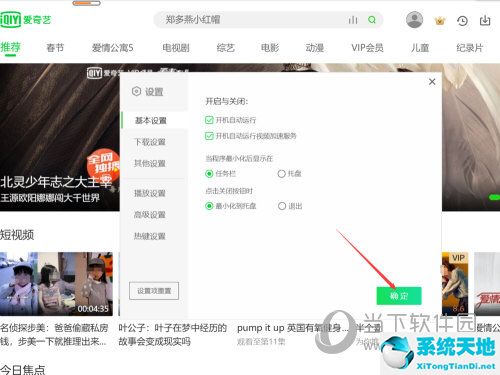Click the 设置项重置 reset button
This screenshot has width=500, height=375.
pyautogui.click(x=154, y=291)
